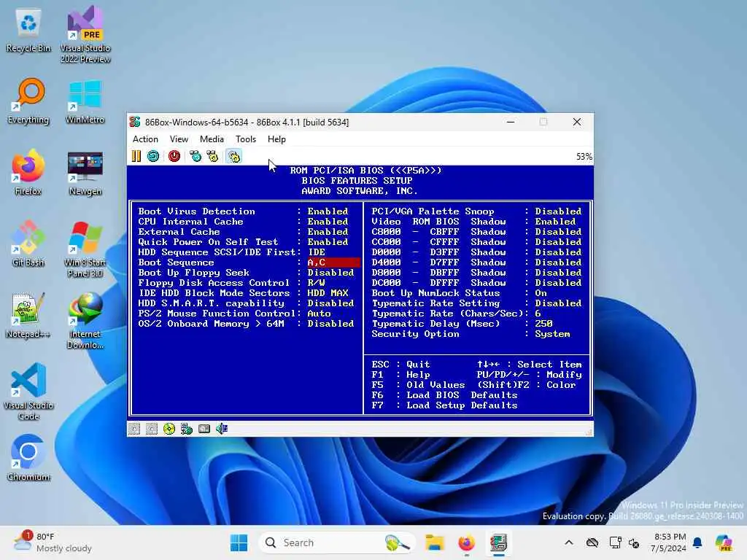747x560 pixels.
Task: Click Typematic Delay (Msec) 250 value
Action: point(543,324)
